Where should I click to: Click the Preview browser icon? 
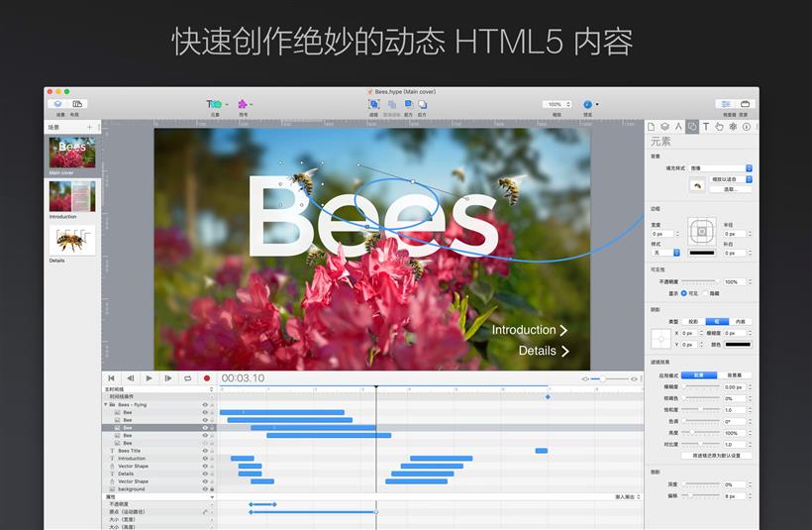tap(587, 104)
